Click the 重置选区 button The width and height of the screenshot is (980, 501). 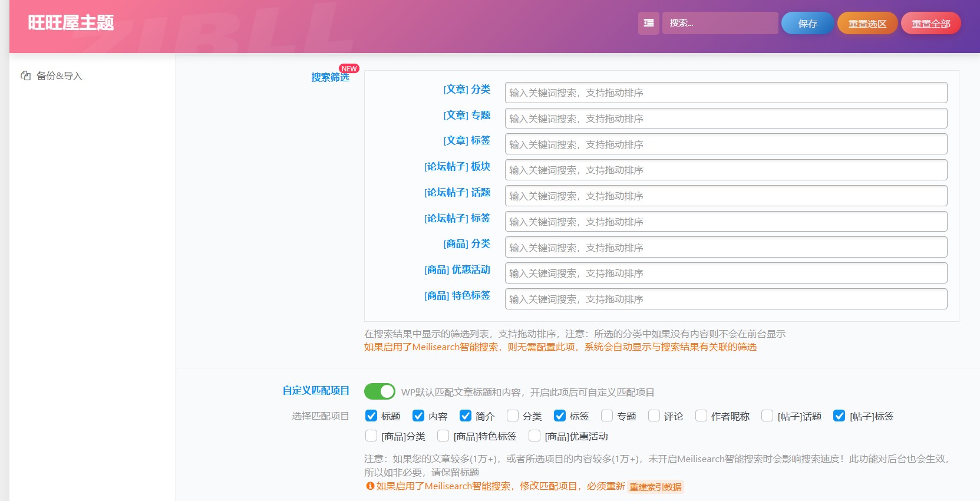(867, 24)
